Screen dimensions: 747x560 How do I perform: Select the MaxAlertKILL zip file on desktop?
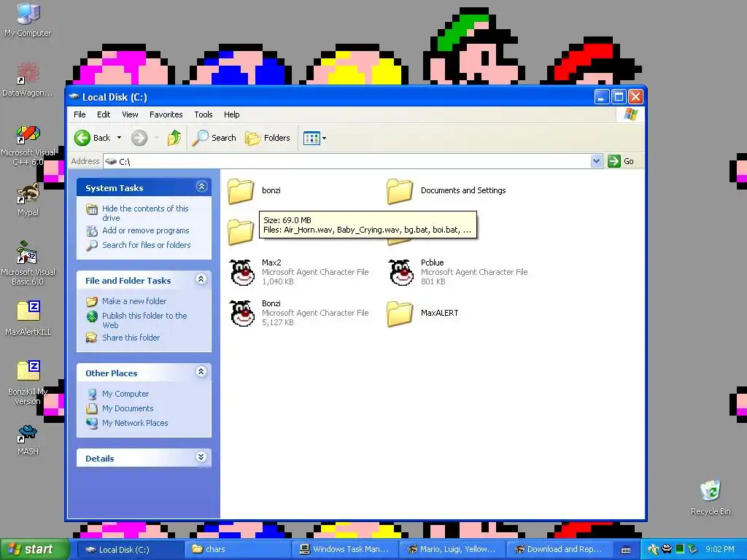click(28, 318)
